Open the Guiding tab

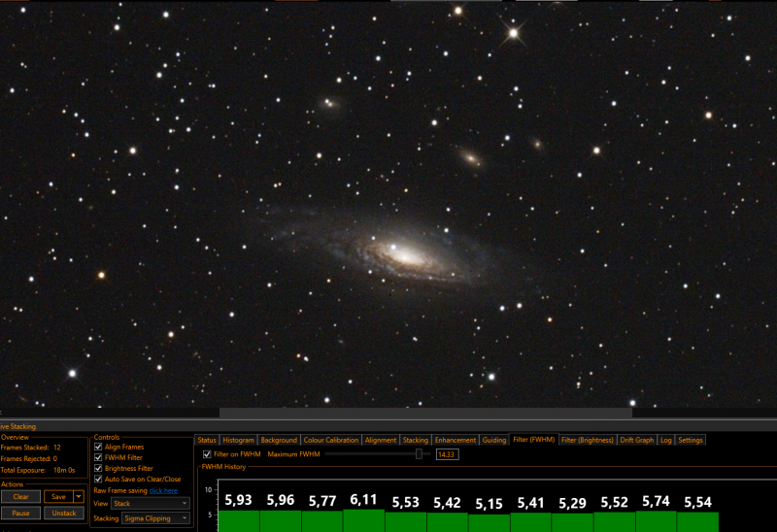[x=494, y=440]
